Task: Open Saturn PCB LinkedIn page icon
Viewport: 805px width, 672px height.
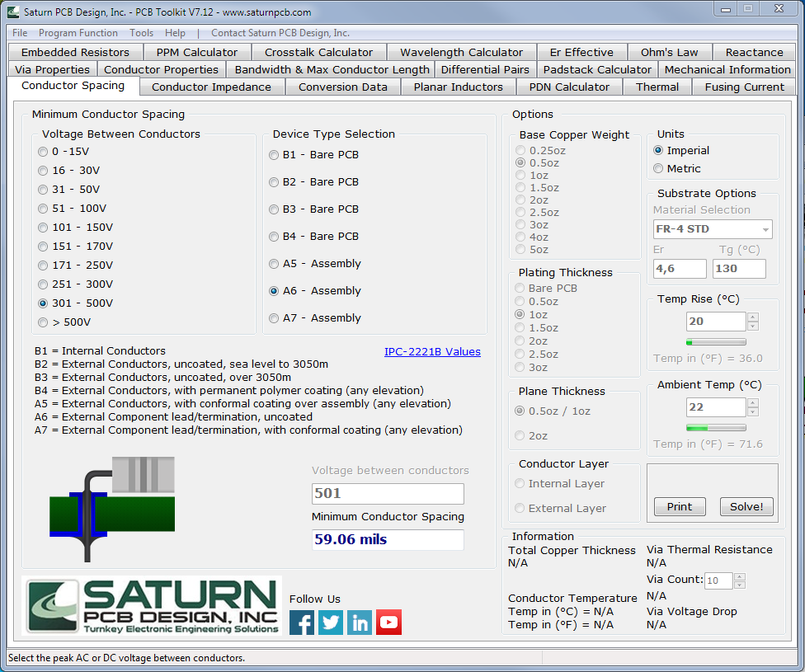Action: (360, 623)
